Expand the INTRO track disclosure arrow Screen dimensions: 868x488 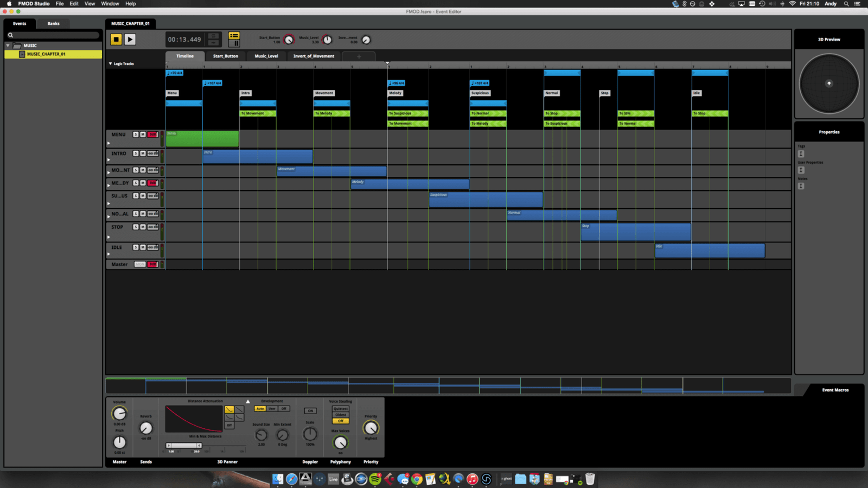pos(108,160)
